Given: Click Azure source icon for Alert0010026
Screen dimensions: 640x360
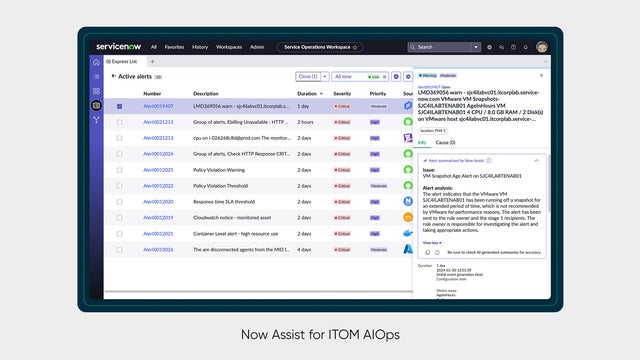Looking at the screenshot, I should (408, 249).
